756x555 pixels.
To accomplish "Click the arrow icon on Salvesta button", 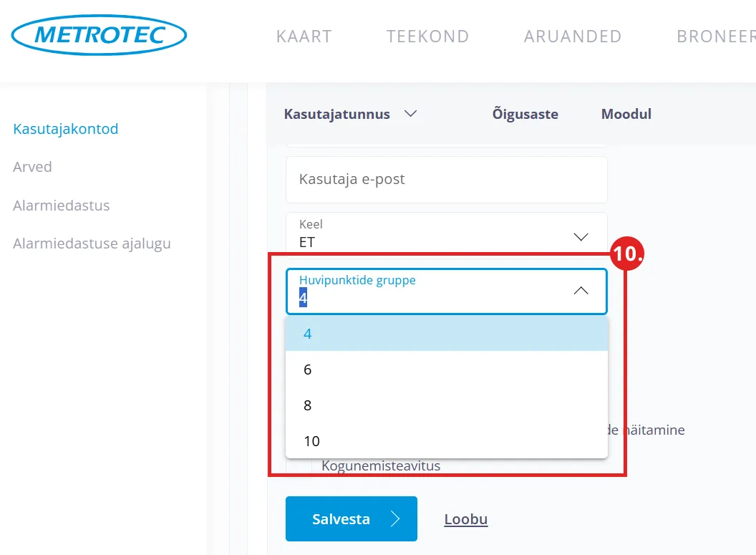I will click(x=395, y=519).
